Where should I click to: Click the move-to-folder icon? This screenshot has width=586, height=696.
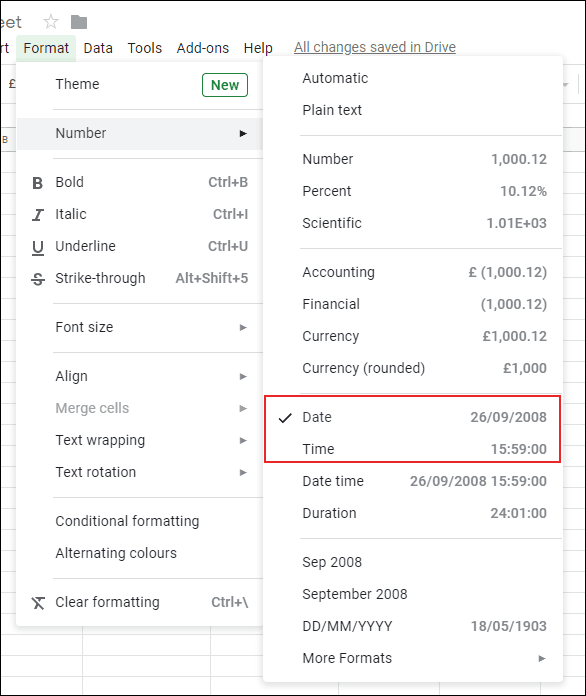tap(79, 22)
